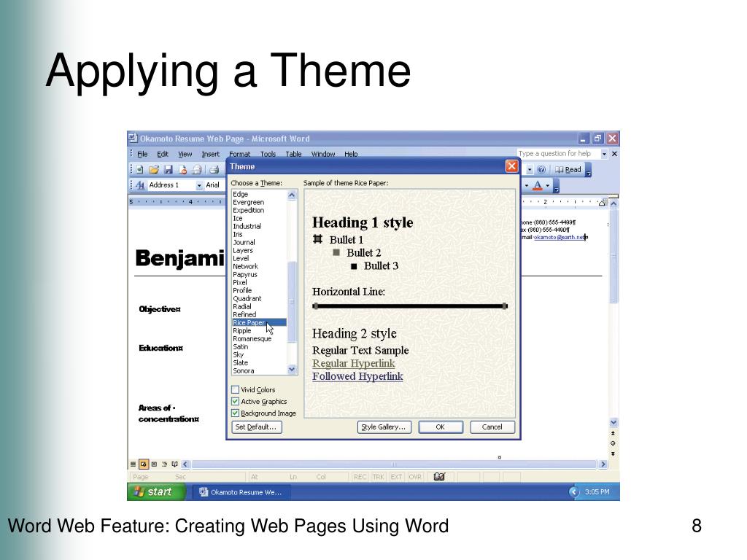The width and height of the screenshot is (747, 560).
Task: Click the horizontal scrollbar left arrow
Action: (186, 464)
